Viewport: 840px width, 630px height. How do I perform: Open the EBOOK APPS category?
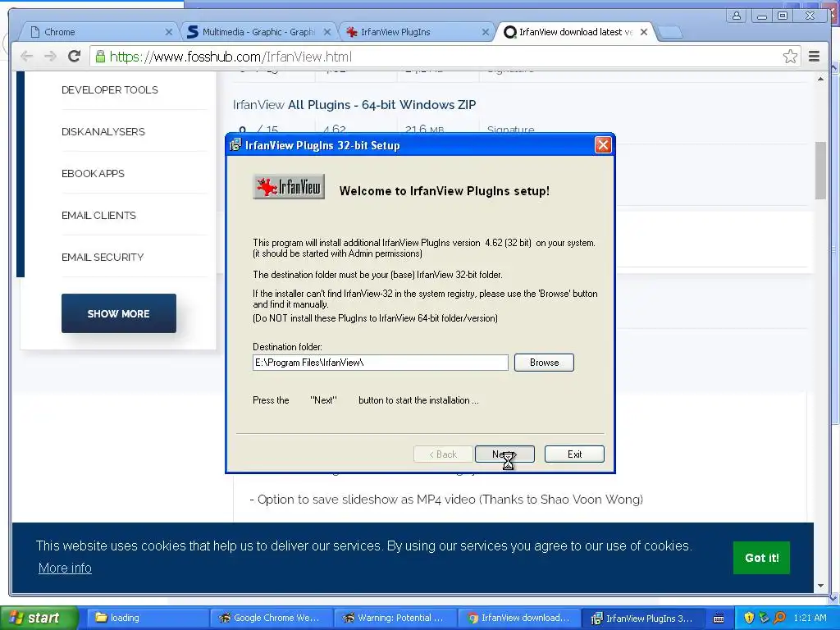pyautogui.click(x=94, y=174)
